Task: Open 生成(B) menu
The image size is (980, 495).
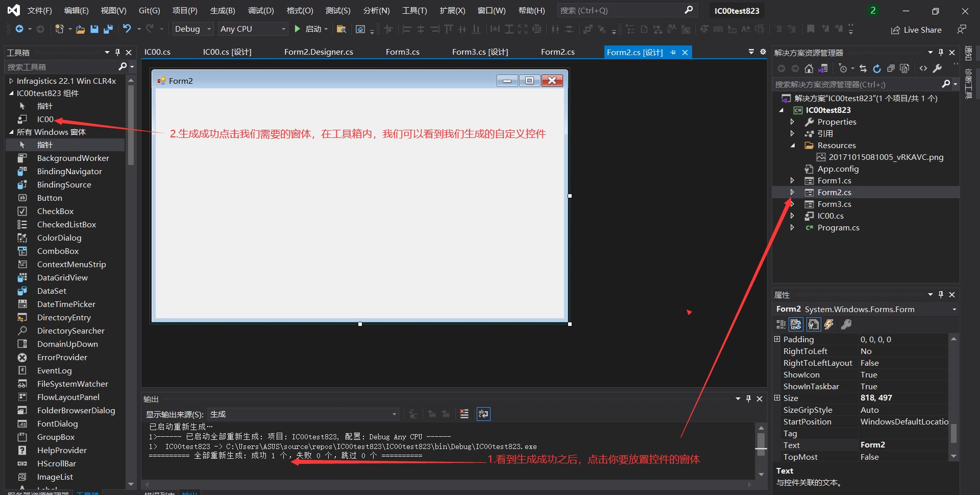Action: coord(223,10)
